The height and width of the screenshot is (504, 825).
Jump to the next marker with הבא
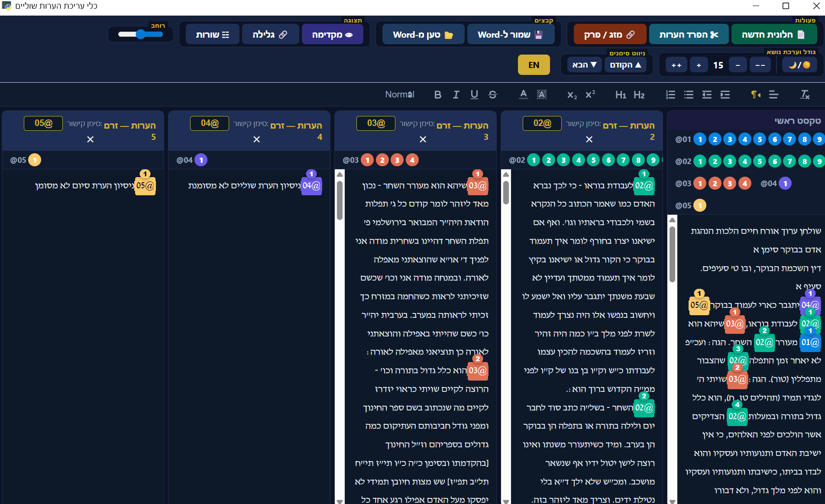(x=583, y=64)
